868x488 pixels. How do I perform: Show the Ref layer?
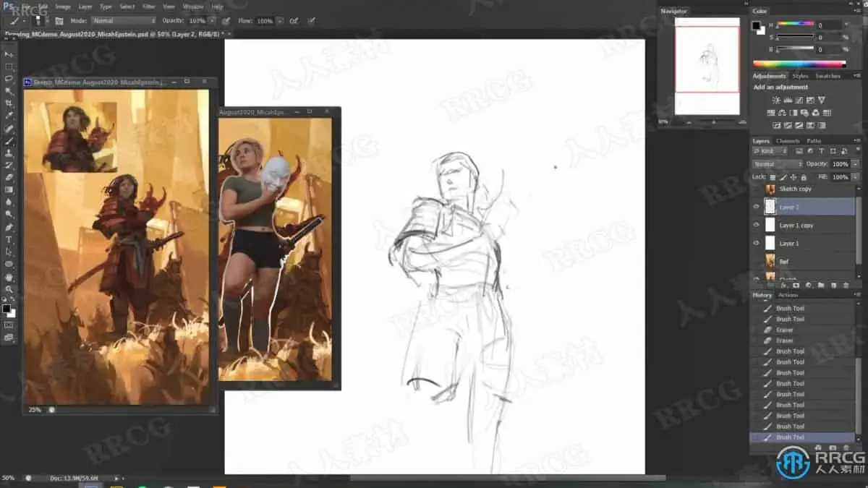pyautogui.click(x=757, y=262)
